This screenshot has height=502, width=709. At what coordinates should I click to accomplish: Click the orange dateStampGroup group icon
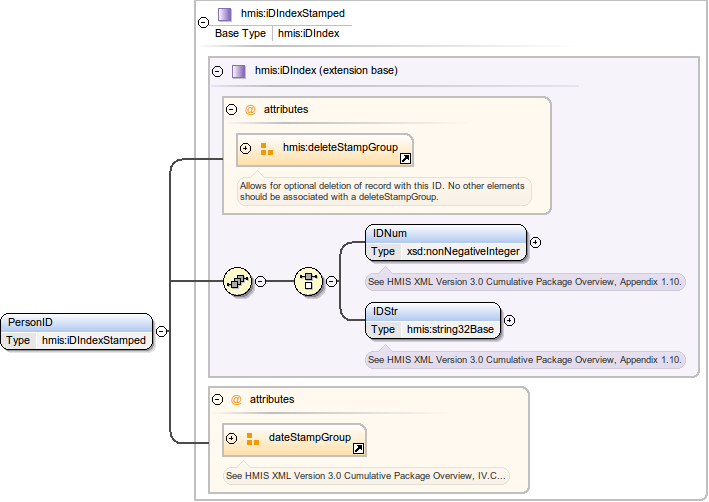(x=252, y=439)
